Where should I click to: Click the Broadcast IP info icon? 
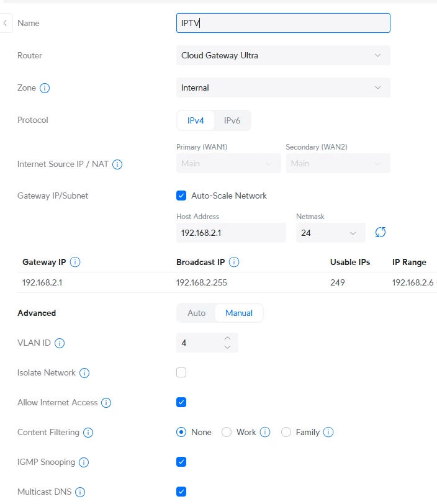tap(234, 263)
